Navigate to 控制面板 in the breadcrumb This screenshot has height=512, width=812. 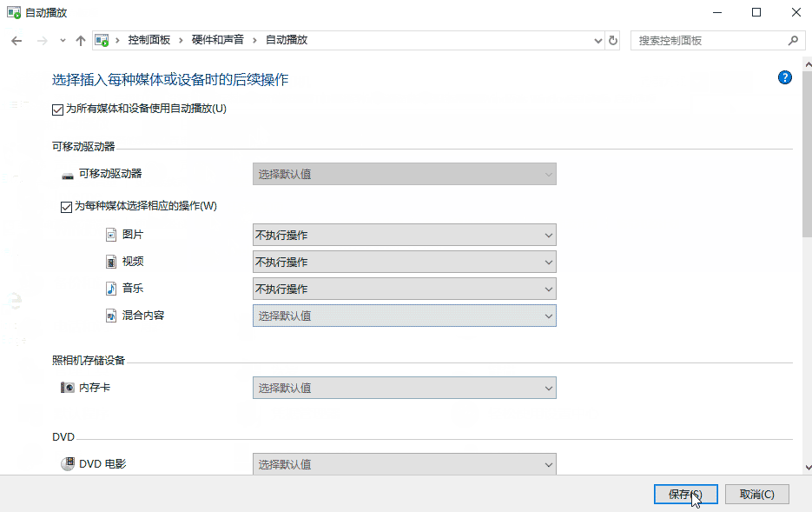click(x=149, y=41)
